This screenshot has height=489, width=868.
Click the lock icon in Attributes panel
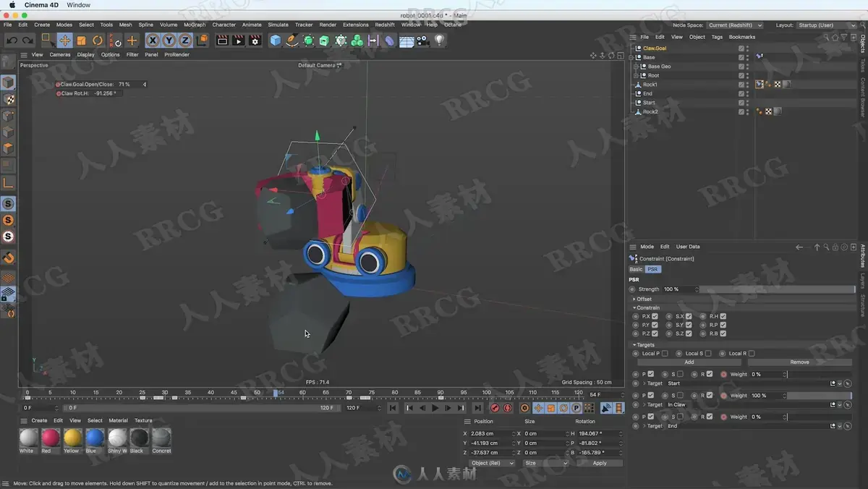[835, 247]
